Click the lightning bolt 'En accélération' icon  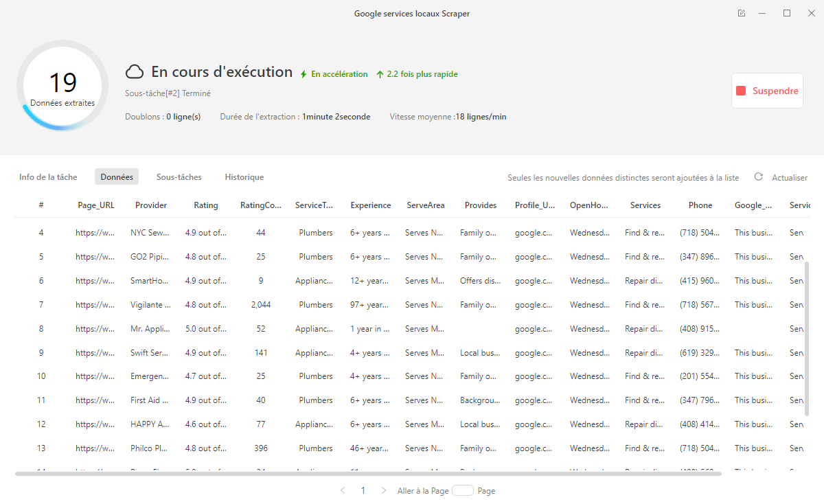click(x=303, y=73)
